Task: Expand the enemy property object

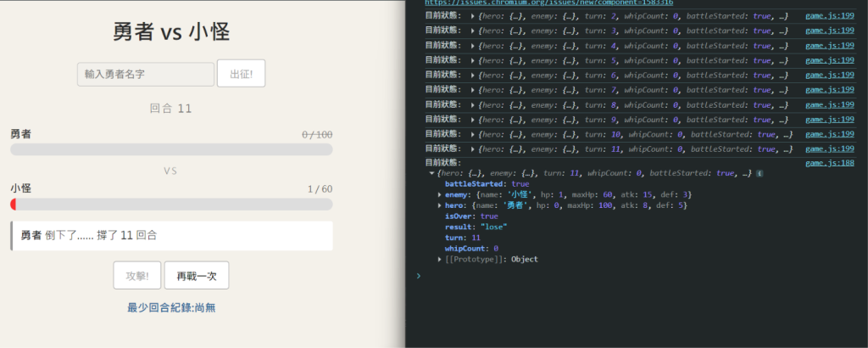Action: pos(440,195)
